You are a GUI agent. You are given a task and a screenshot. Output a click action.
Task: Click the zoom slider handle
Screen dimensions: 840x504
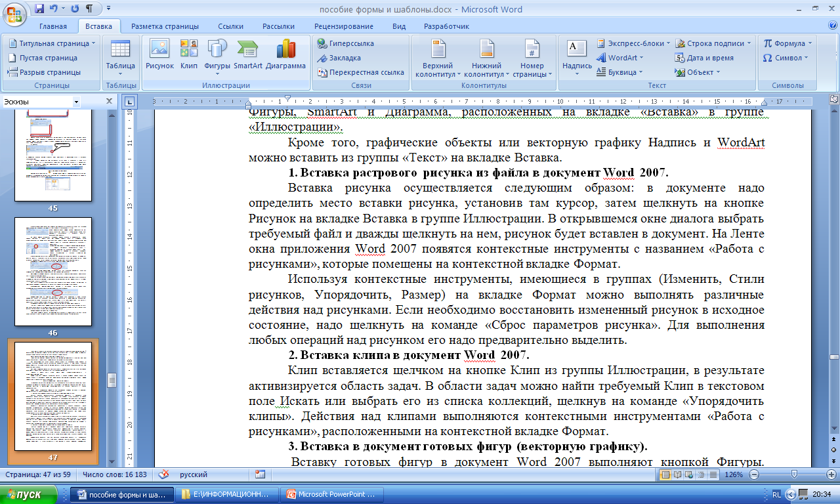794,474
